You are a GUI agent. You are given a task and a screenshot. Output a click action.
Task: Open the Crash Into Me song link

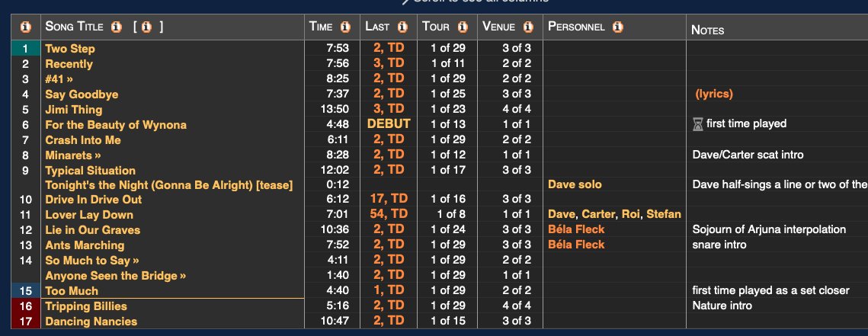coord(83,140)
